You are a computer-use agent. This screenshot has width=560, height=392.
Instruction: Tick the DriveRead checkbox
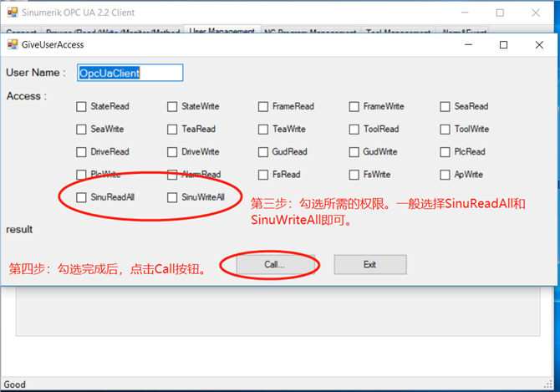[81, 152]
